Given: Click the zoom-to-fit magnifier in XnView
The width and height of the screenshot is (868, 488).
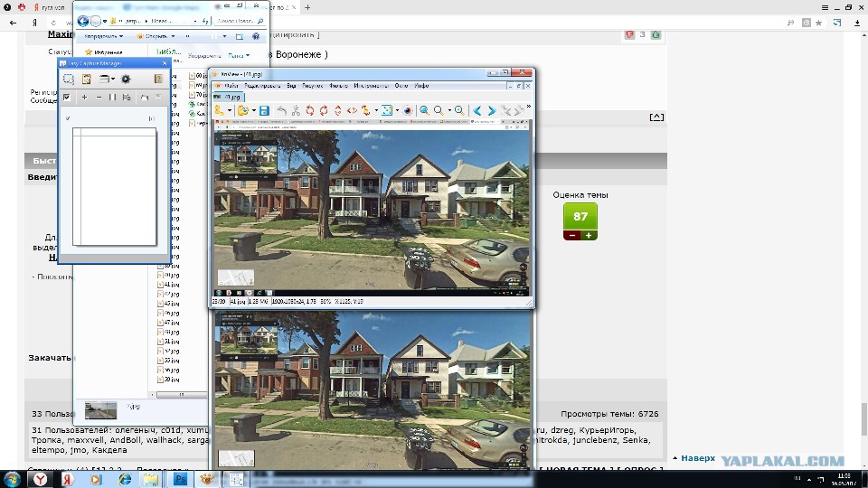Looking at the screenshot, I should [x=459, y=110].
